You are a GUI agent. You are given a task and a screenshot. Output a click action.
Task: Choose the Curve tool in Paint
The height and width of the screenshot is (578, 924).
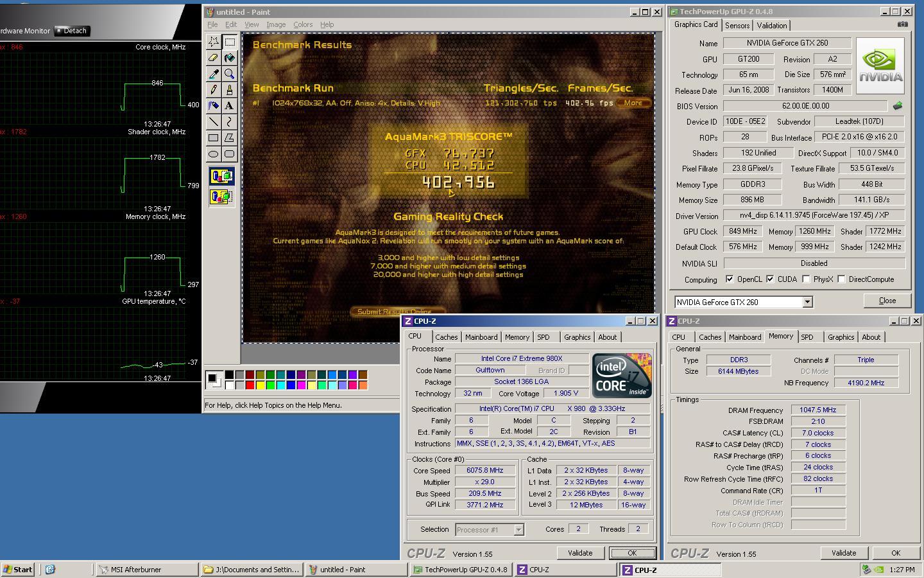[230, 122]
